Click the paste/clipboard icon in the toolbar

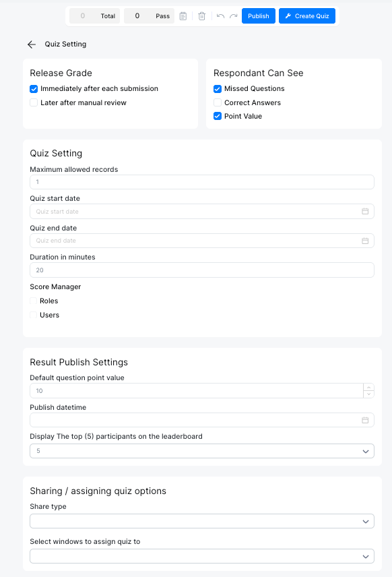(183, 16)
